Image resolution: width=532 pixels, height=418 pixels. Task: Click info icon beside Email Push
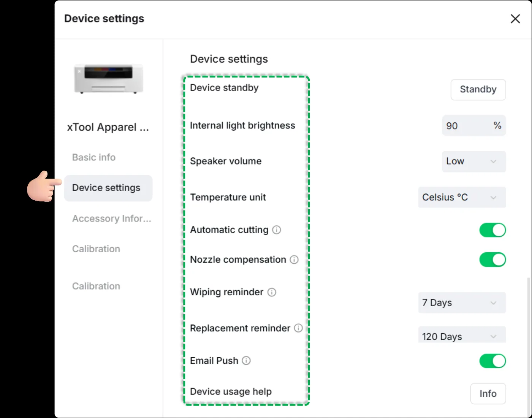[x=246, y=361]
